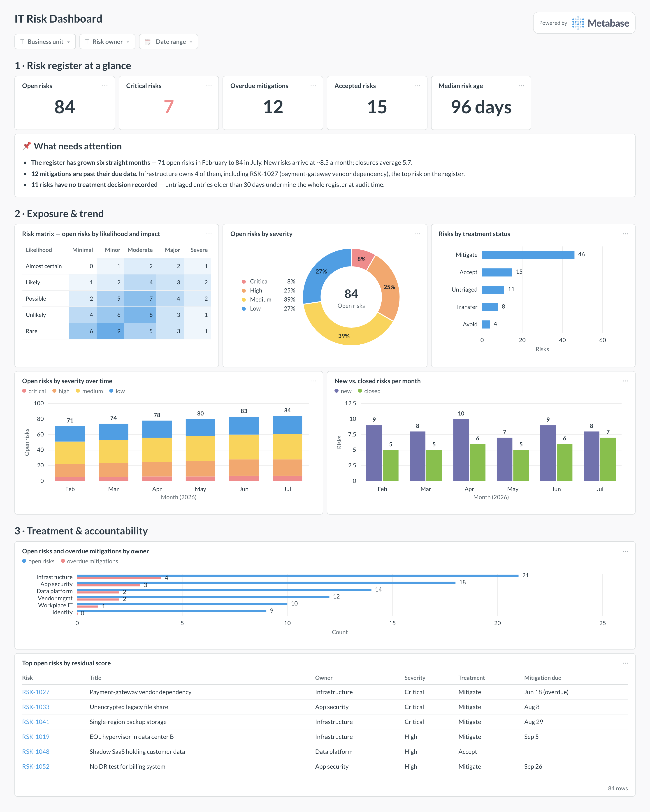This screenshot has width=650, height=812.
Task: Open the Powered by Metabase link
Action: click(x=584, y=23)
